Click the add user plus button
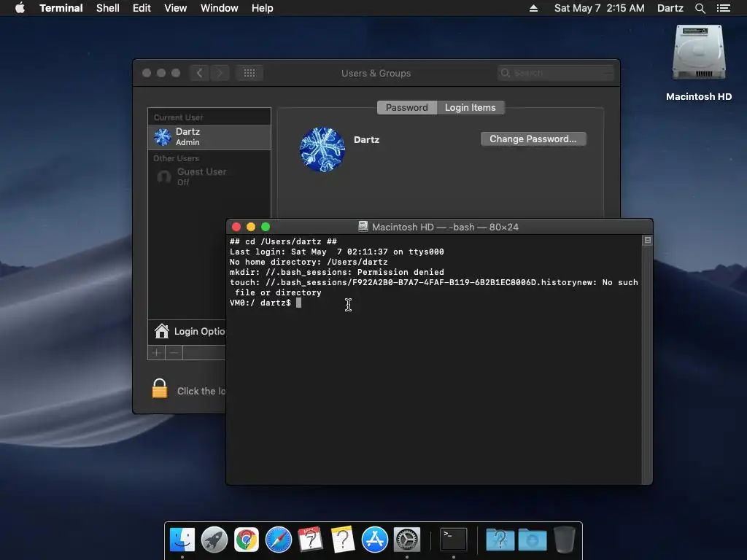Image resolution: width=747 pixels, height=560 pixels. point(156,353)
